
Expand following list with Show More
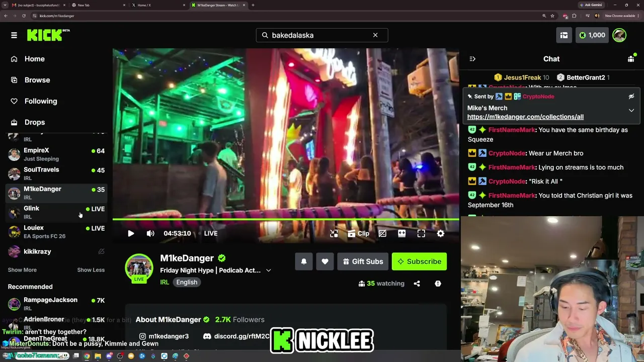22,270
